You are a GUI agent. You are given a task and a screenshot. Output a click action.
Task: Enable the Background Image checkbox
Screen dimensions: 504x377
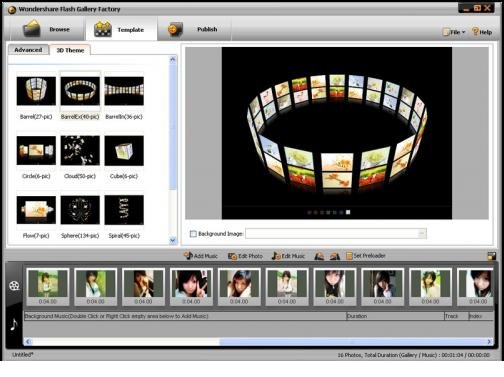coord(193,234)
